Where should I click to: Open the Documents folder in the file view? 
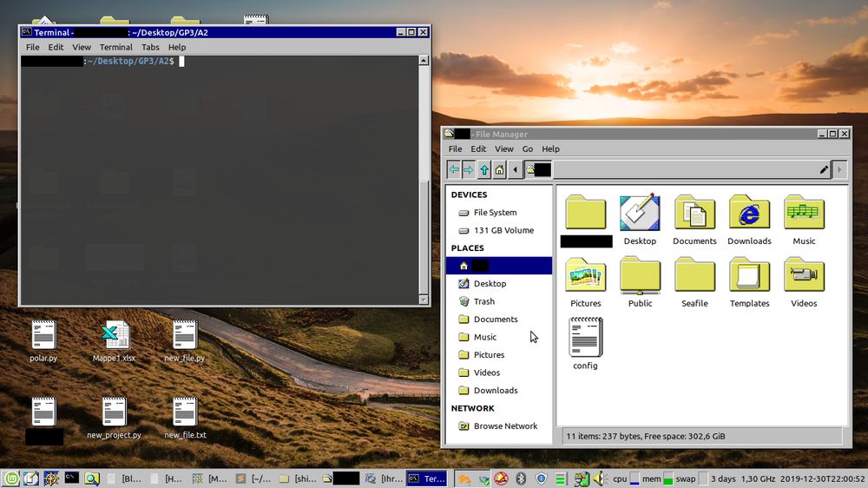pyautogui.click(x=694, y=220)
